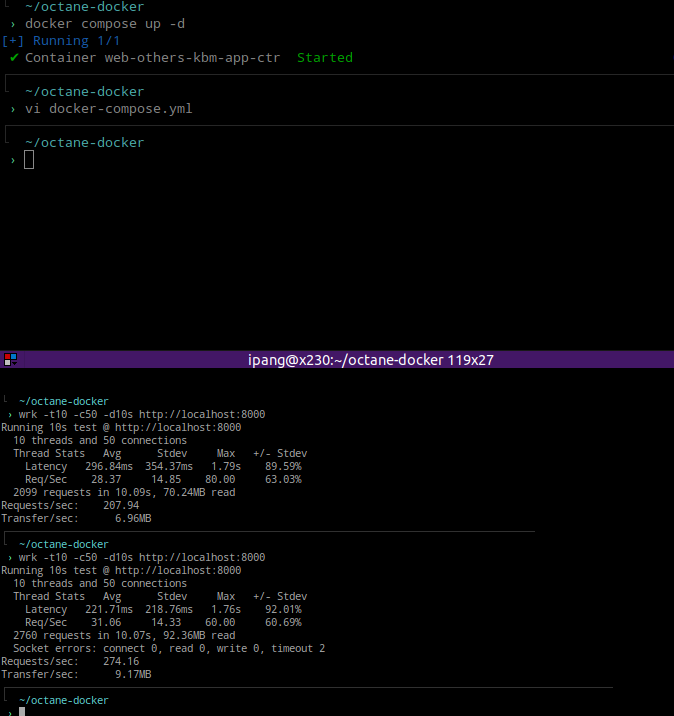Click the green checkmark beside Container line
The width and height of the screenshot is (674, 716).
[14, 58]
